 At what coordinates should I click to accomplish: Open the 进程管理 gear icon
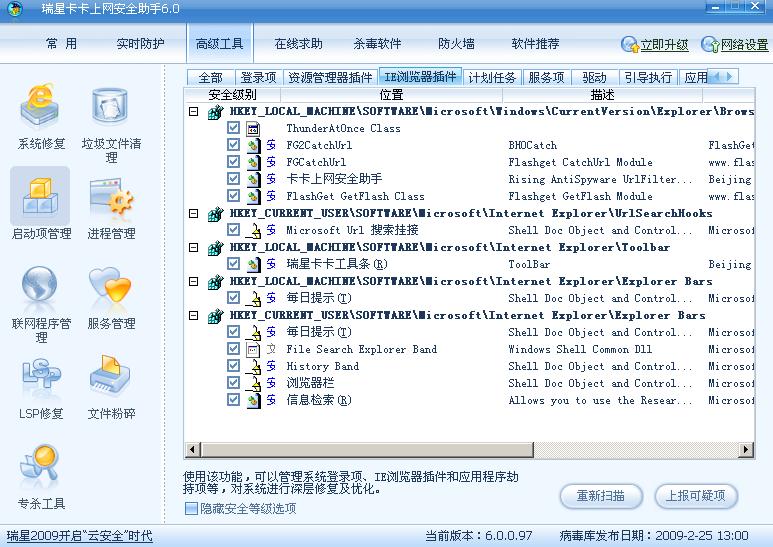tap(111, 200)
